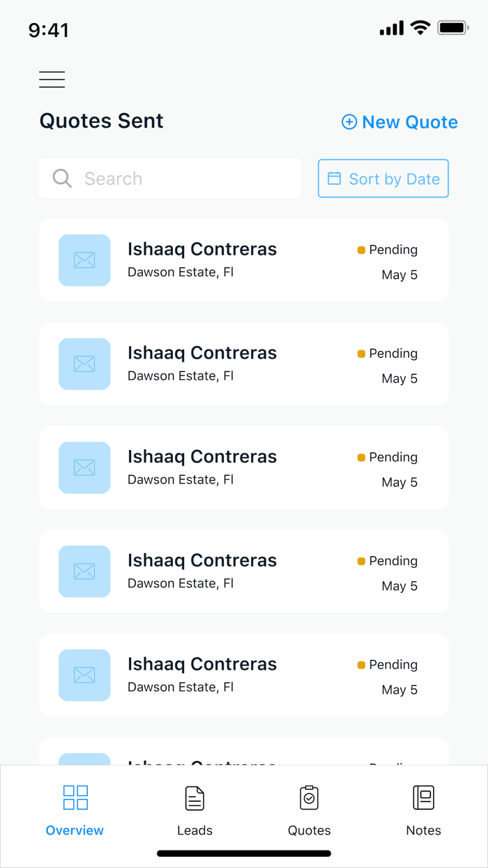The width and height of the screenshot is (488, 868).
Task: Tap the Search input field
Action: 169,178
